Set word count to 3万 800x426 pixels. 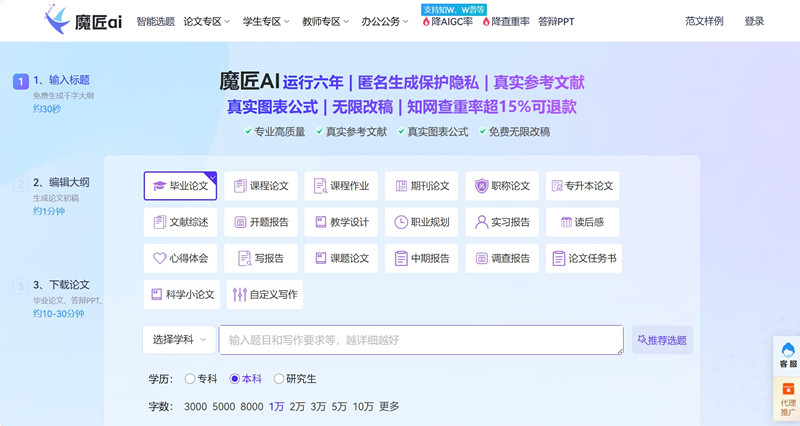tap(318, 407)
